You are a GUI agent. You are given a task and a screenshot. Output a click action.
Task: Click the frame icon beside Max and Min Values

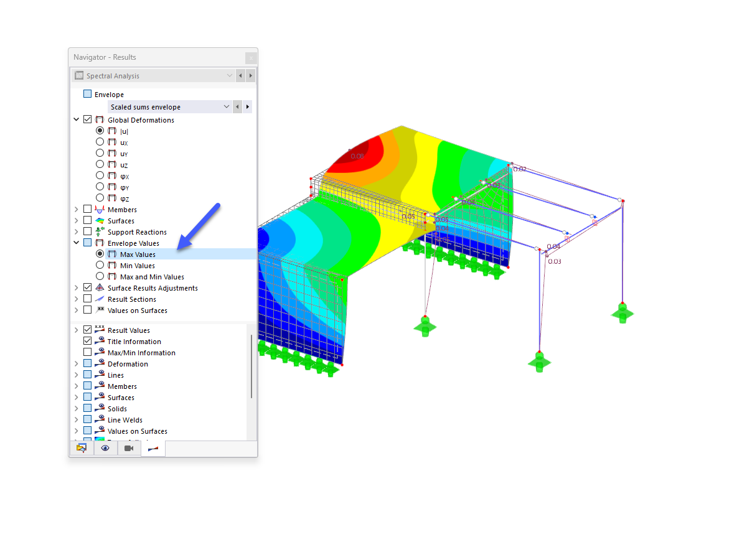[112, 277]
